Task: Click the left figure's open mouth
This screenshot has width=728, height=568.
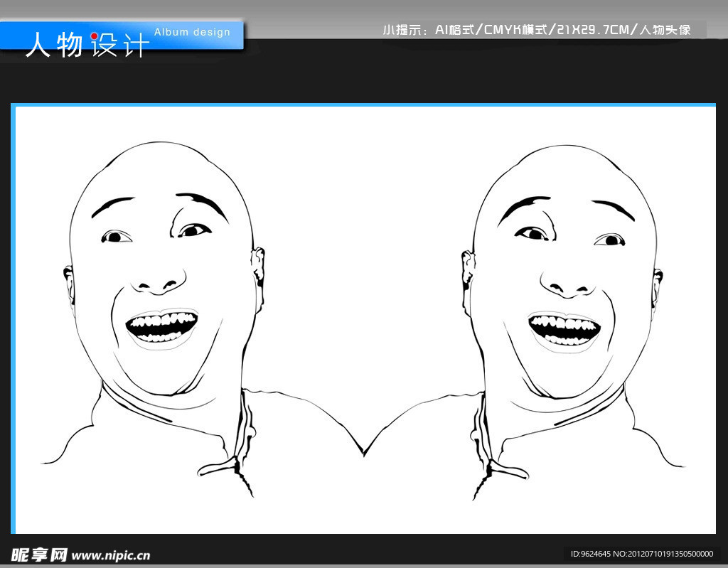Action: click(x=162, y=327)
